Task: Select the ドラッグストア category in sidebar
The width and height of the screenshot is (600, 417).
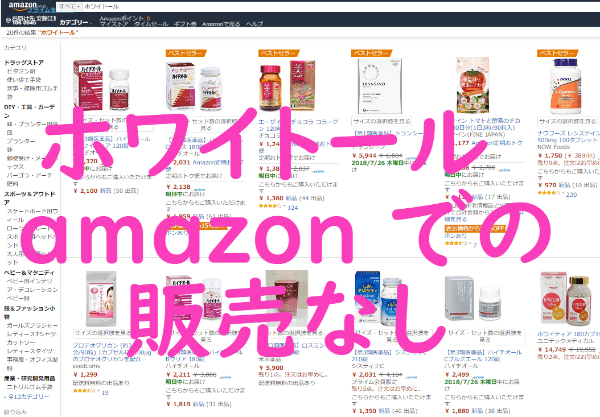Action: tap(24, 62)
